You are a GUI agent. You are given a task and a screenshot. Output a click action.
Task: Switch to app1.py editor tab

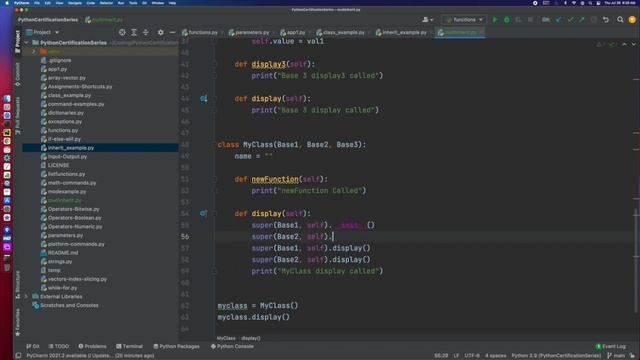click(x=293, y=32)
